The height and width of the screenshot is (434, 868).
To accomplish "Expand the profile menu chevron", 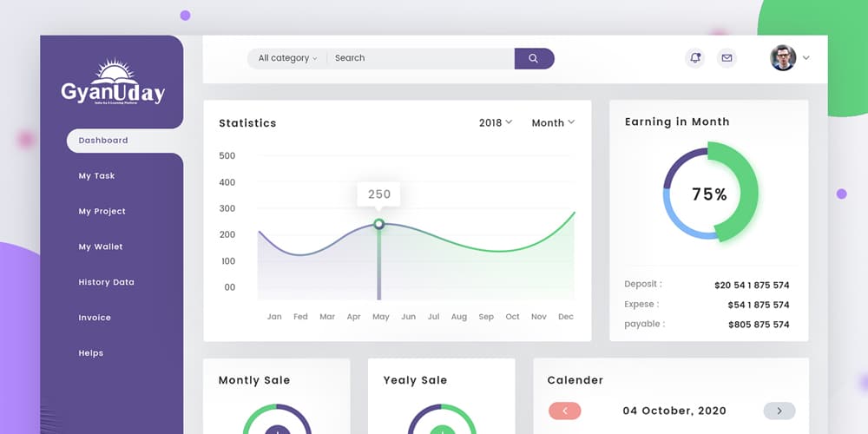I will point(806,57).
